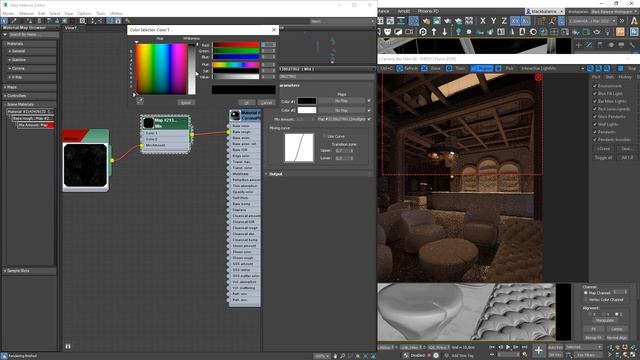Screen dimensions: 640x360
Task: Toggle the Environment LightMix checkbox
Action: [x=595, y=86]
